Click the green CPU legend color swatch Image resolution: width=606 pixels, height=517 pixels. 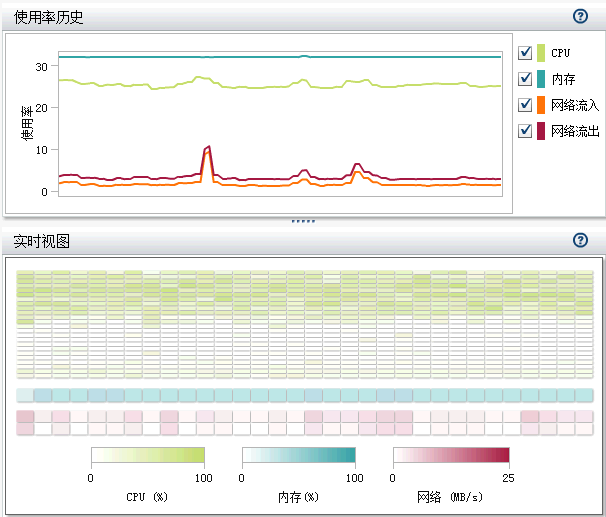(541, 53)
